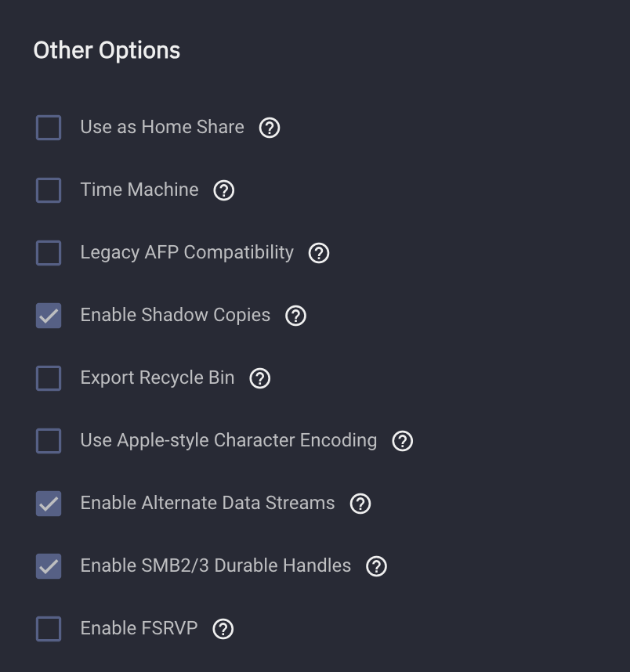The height and width of the screenshot is (672, 630).
Task: View help for Legacy AFP Compatibility
Action: [319, 253]
